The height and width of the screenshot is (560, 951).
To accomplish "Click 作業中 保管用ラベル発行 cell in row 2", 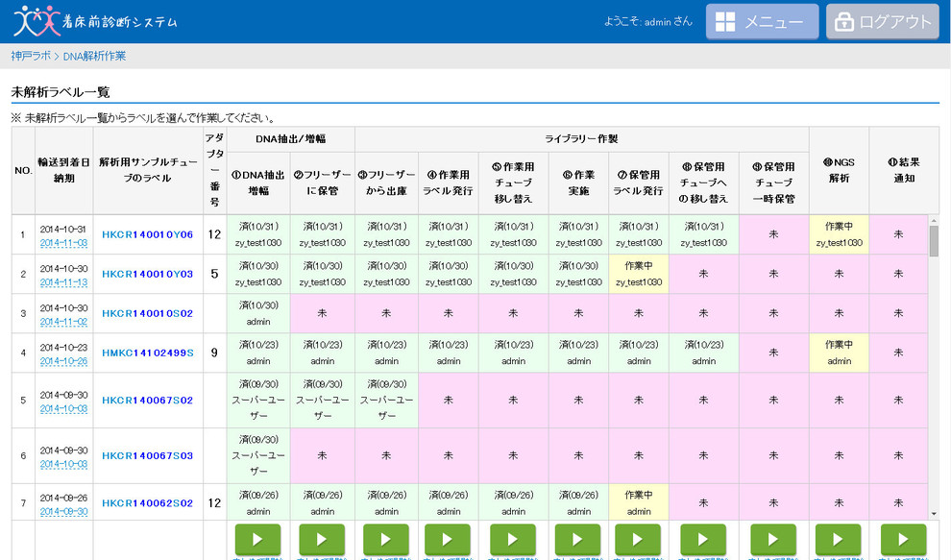I will (639, 274).
